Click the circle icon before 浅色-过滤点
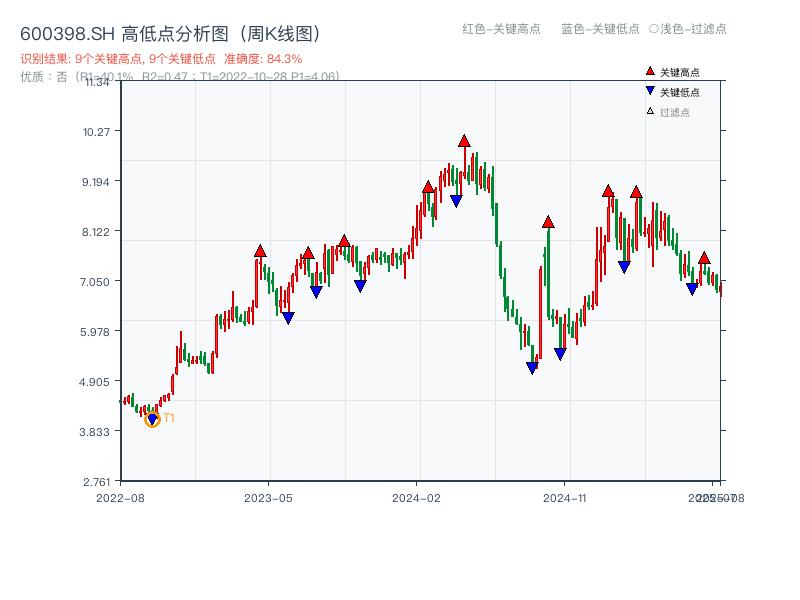Viewport: 800px width, 600px height. click(x=654, y=29)
